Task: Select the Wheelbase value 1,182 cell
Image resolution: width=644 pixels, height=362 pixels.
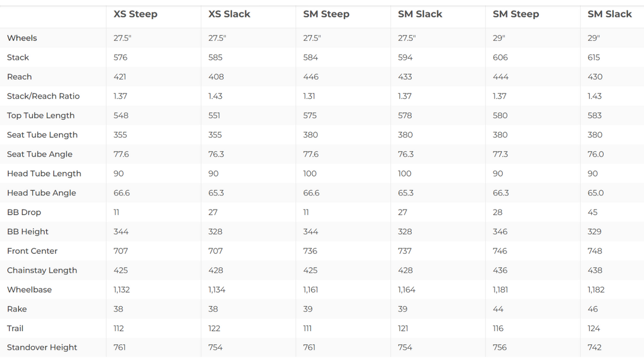Action: (x=596, y=289)
